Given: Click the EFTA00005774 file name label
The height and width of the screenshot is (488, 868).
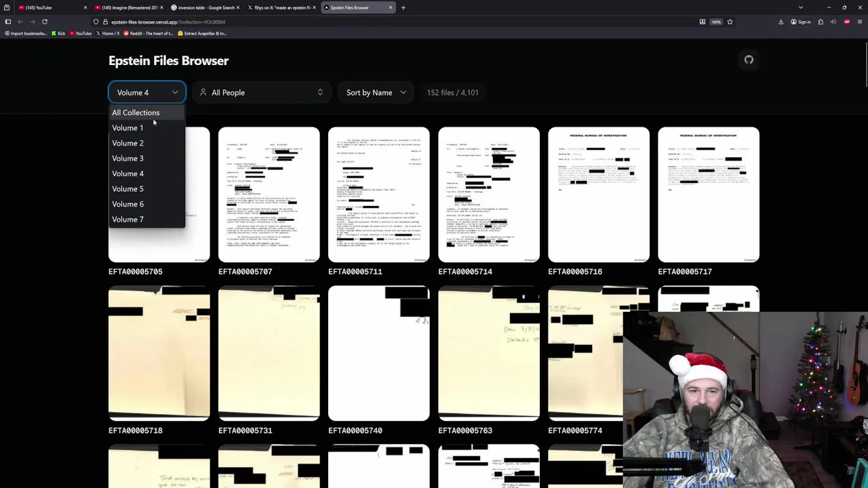Looking at the screenshot, I should 575,430.
